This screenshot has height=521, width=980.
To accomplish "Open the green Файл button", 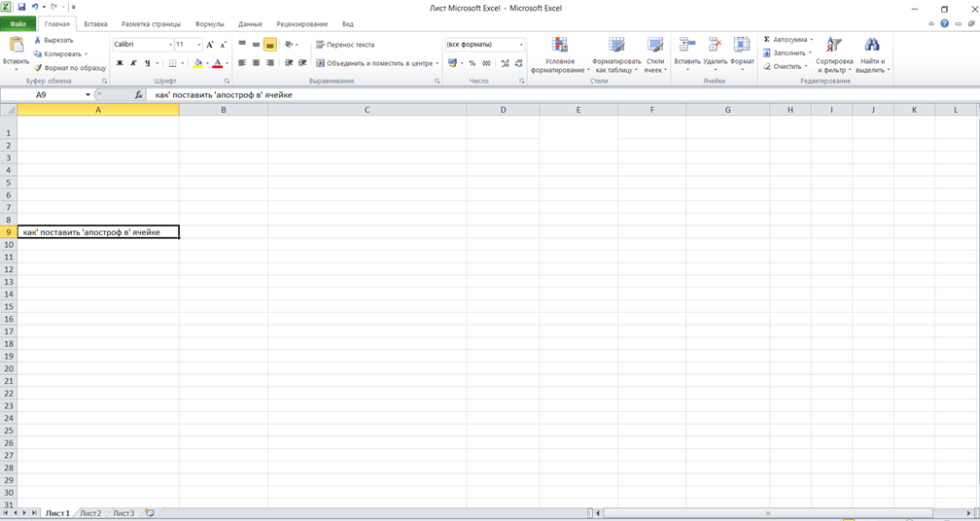I will (x=17, y=23).
